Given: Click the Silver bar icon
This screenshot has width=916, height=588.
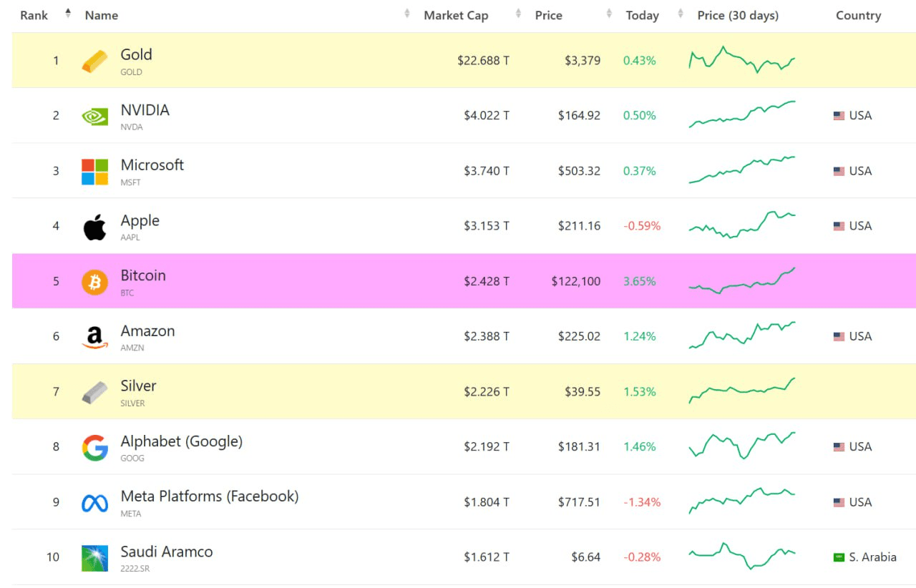Looking at the screenshot, I should click(94, 392).
